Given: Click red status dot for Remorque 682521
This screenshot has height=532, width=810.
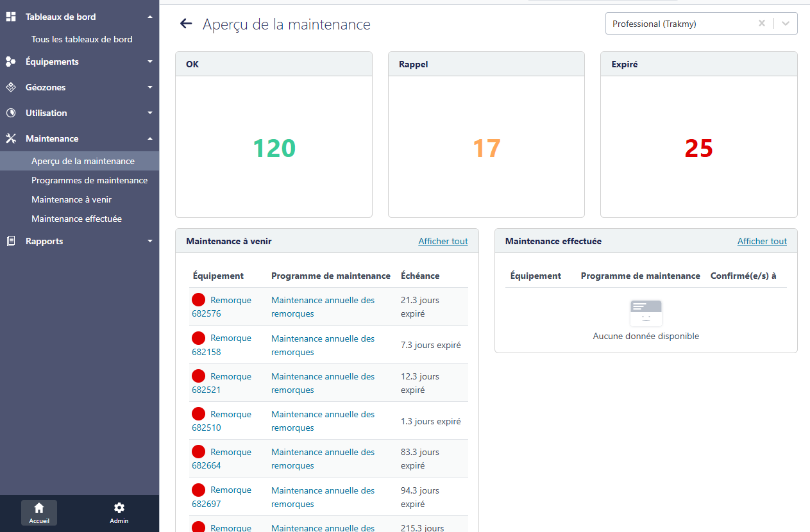Looking at the screenshot, I should [x=199, y=376].
